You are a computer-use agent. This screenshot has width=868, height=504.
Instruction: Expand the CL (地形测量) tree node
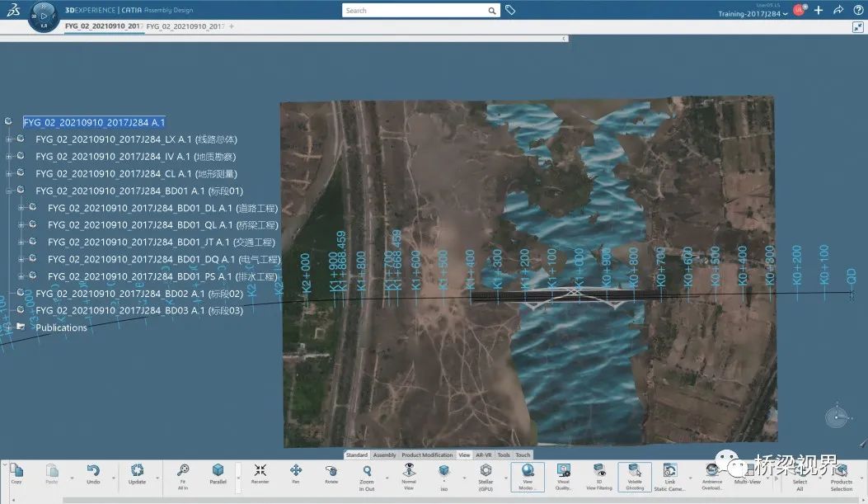(8, 173)
